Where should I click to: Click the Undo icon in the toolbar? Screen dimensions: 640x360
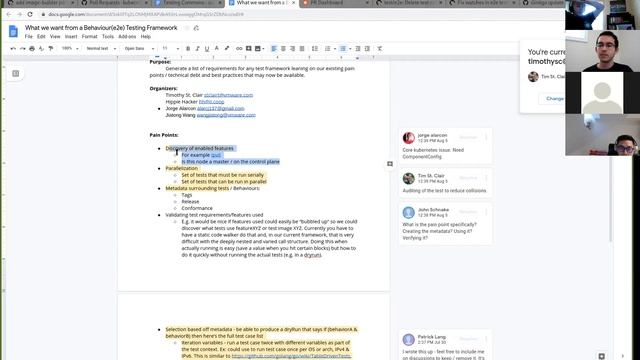(x=13, y=49)
